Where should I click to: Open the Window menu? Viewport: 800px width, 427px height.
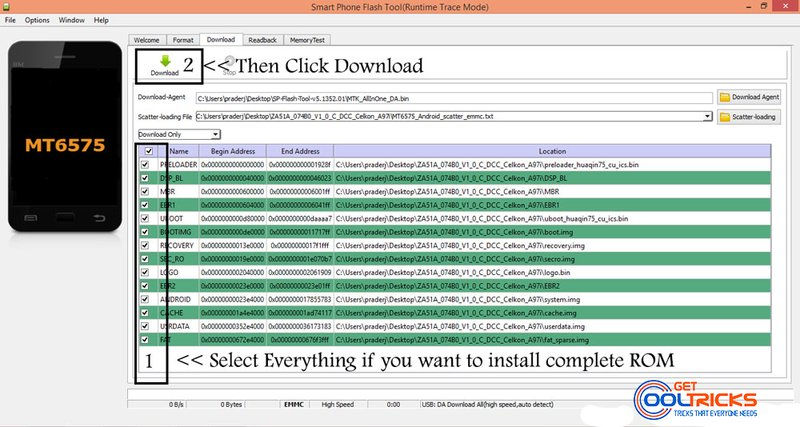71,20
